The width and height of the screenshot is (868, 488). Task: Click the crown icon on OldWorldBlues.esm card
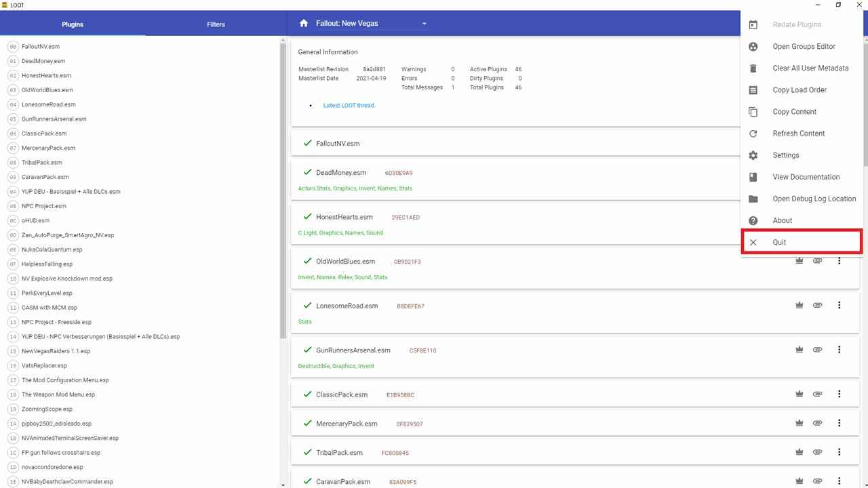point(800,261)
